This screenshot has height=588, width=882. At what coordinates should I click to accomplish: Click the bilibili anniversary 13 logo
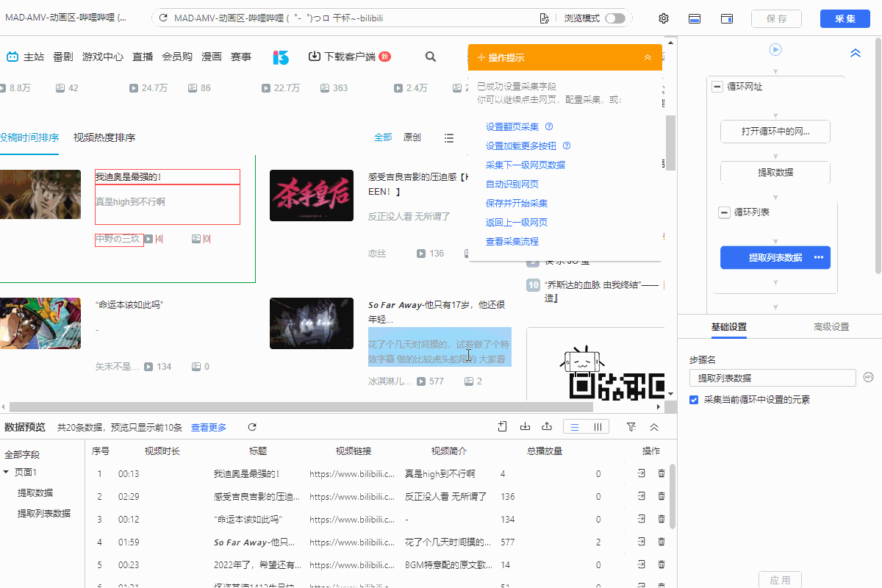pos(281,57)
